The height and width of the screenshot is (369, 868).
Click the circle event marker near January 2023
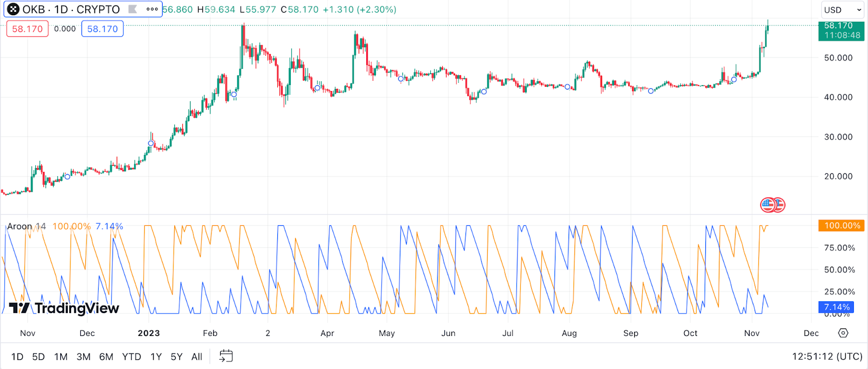tap(151, 144)
